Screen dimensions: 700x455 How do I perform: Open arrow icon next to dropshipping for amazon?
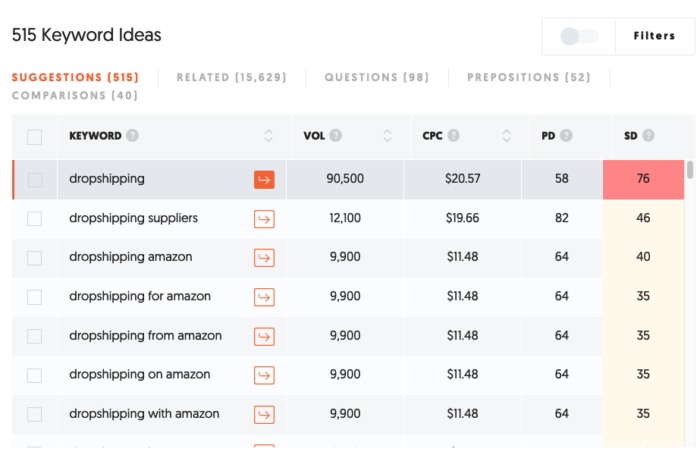tap(264, 297)
